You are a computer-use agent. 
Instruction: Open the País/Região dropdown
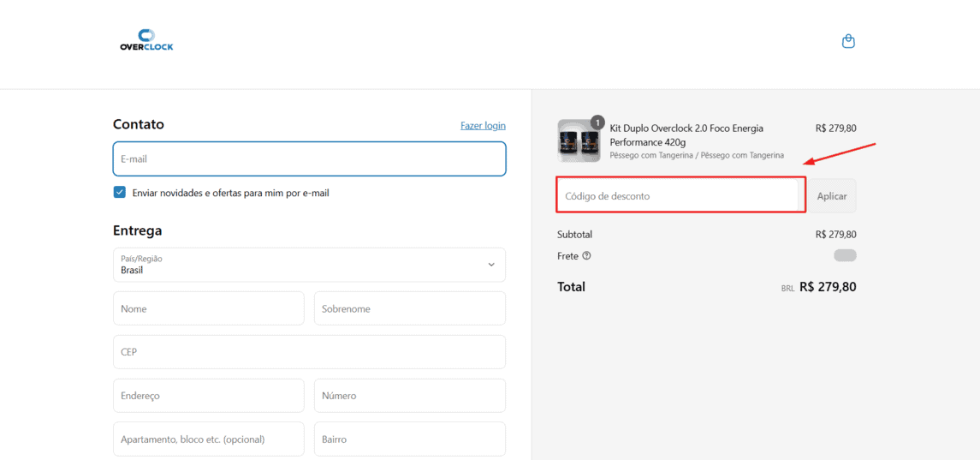pos(309,265)
